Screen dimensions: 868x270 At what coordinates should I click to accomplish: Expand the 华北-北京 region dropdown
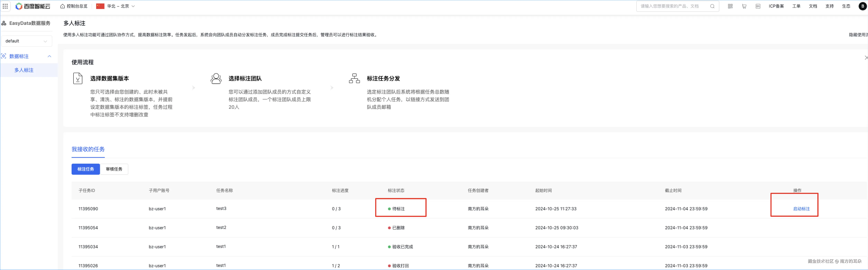coord(116,6)
